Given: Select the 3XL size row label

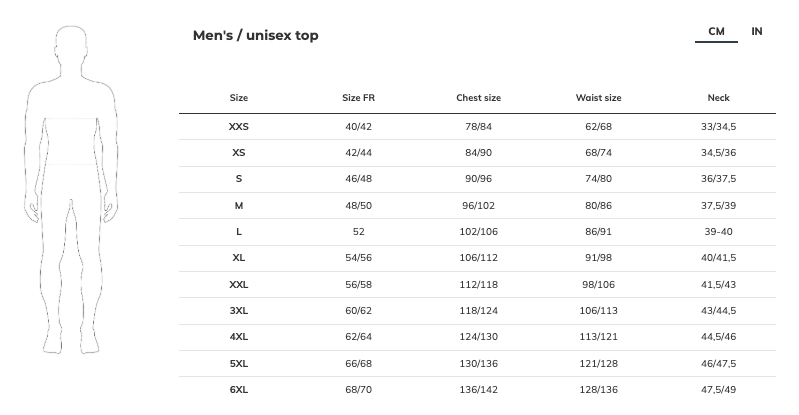Looking at the screenshot, I should [238, 310].
